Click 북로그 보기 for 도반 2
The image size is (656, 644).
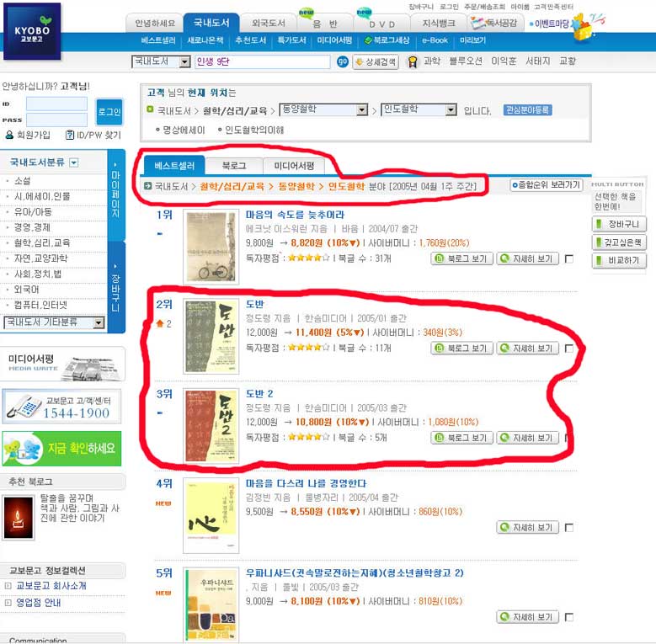coord(461,438)
